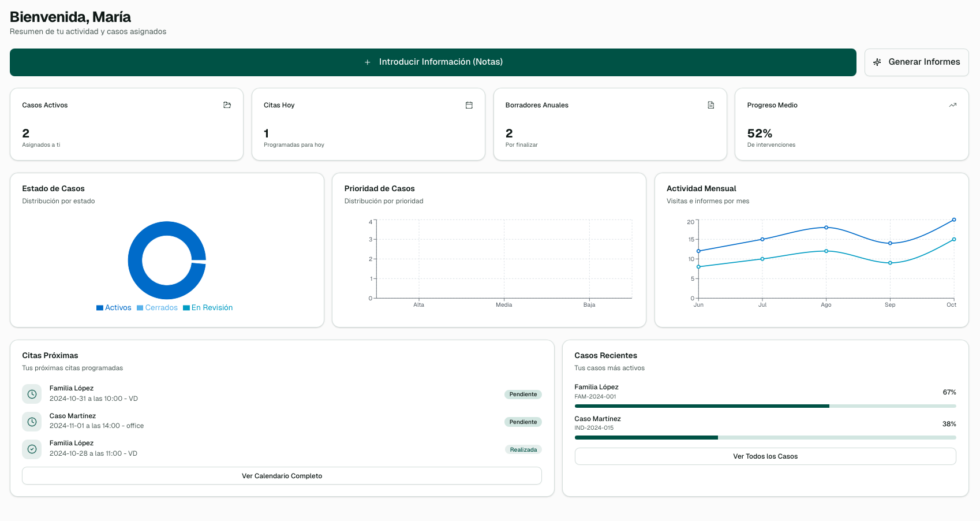Switch to the Citas Próximas section header

[48, 355]
